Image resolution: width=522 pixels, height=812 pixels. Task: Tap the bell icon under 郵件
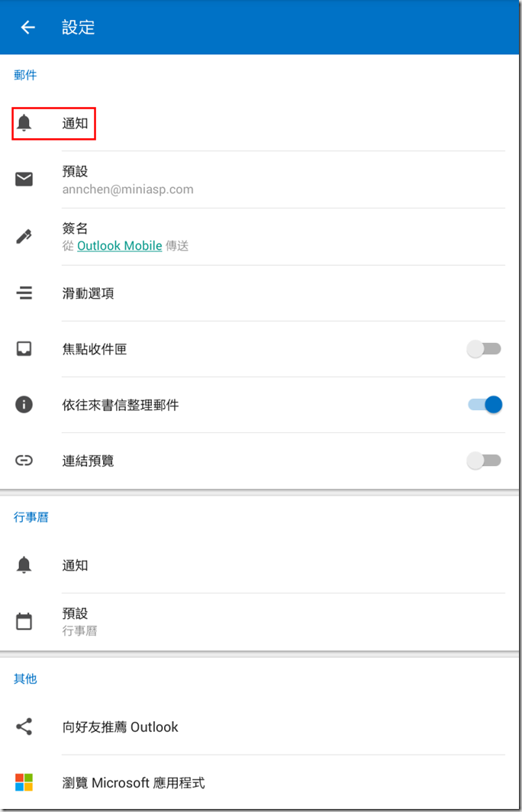[24, 123]
